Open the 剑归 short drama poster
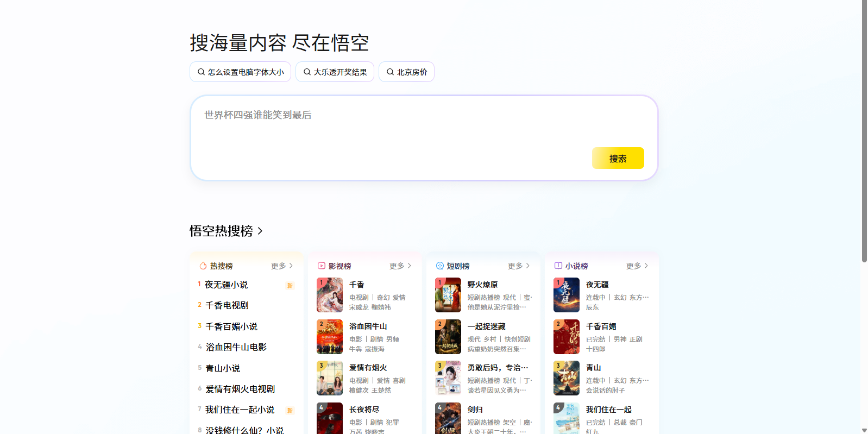 tap(448, 418)
